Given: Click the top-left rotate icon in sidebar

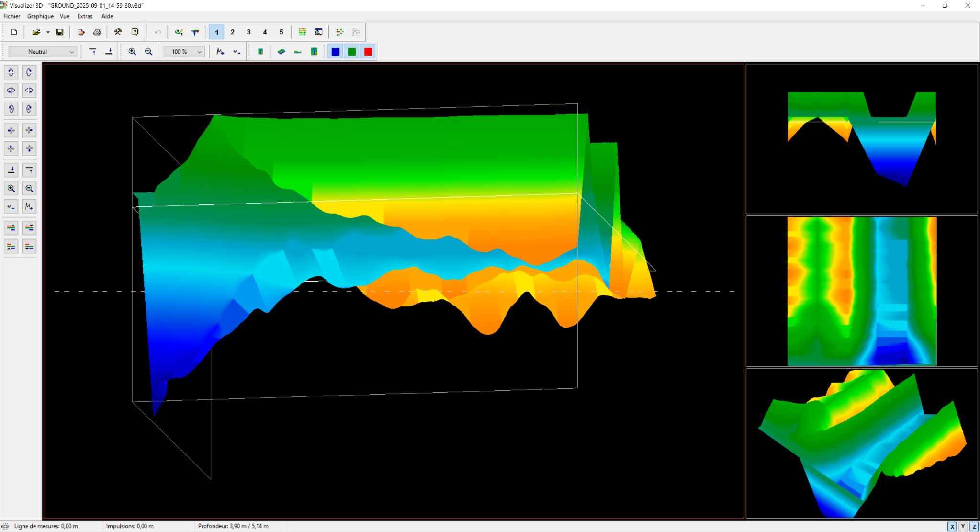Looking at the screenshot, I should click(11, 72).
